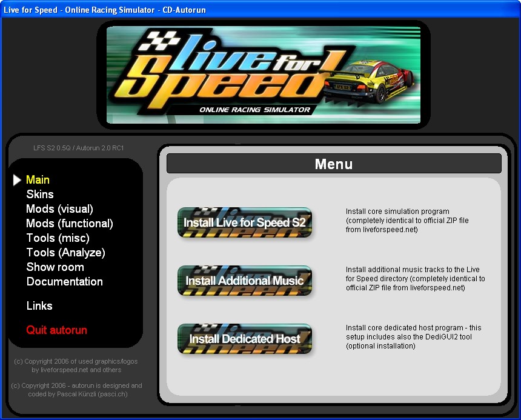Select Main in the sidebar menu

point(38,180)
